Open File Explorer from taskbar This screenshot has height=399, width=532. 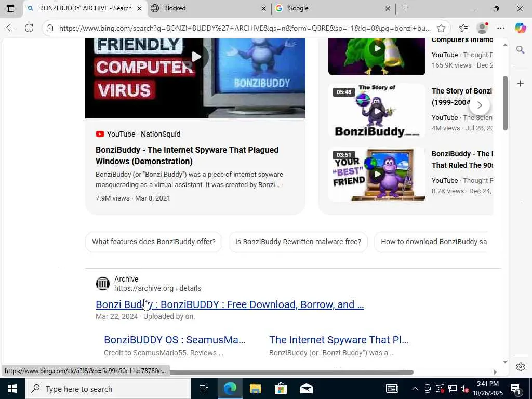(x=255, y=389)
